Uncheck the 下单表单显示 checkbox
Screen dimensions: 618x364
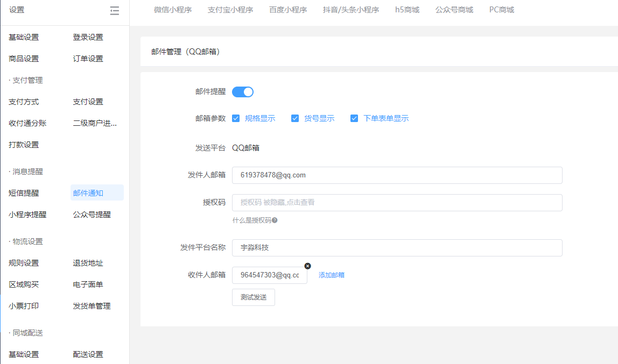point(354,118)
